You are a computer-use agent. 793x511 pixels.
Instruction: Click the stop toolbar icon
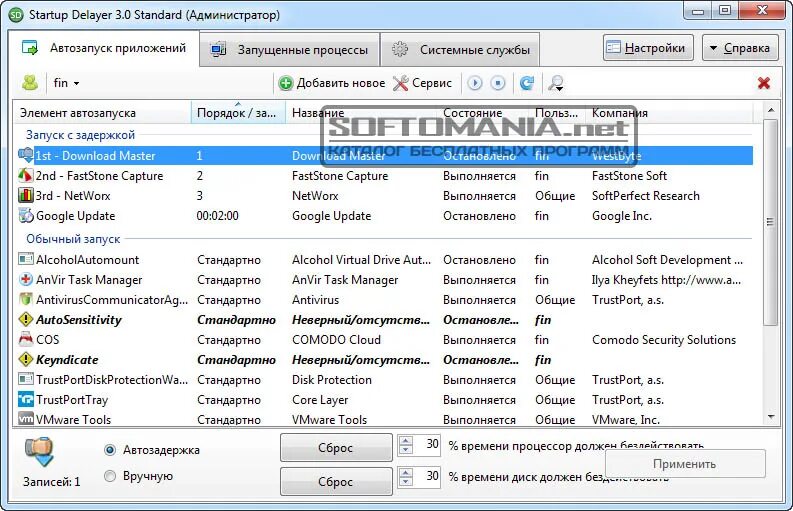pos(498,83)
